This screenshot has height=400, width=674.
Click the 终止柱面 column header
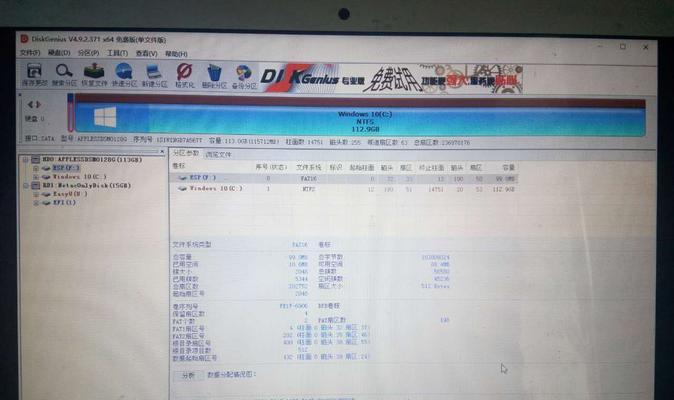tap(432, 168)
